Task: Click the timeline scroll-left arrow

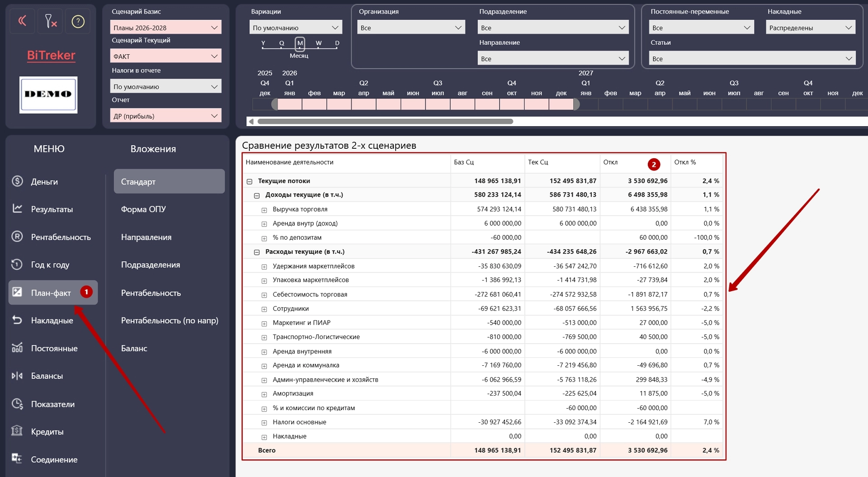Action: click(251, 121)
